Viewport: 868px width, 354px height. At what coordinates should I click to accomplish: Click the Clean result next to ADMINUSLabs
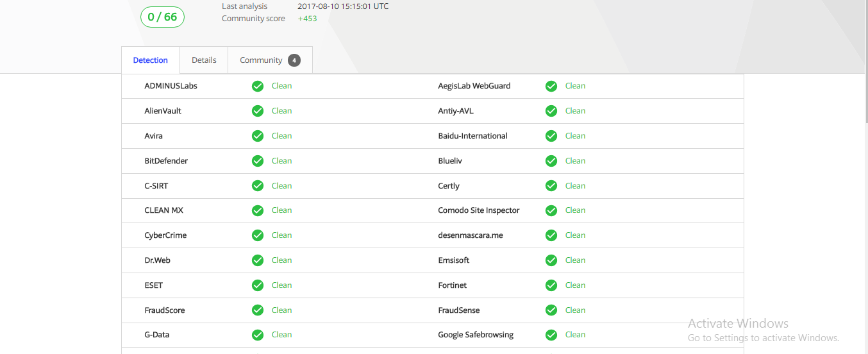pos(282,86)
